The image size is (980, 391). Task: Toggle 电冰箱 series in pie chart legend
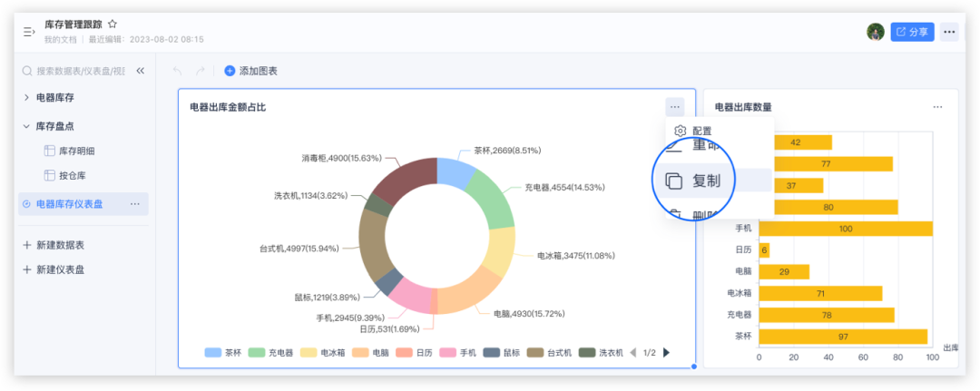[322, 353]
